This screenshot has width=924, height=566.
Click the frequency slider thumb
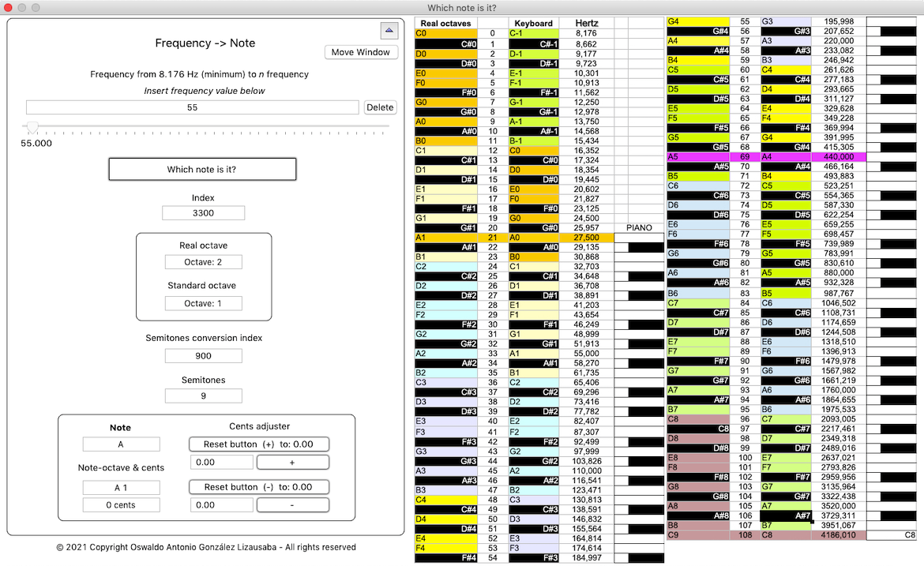(x=32, y=126)
